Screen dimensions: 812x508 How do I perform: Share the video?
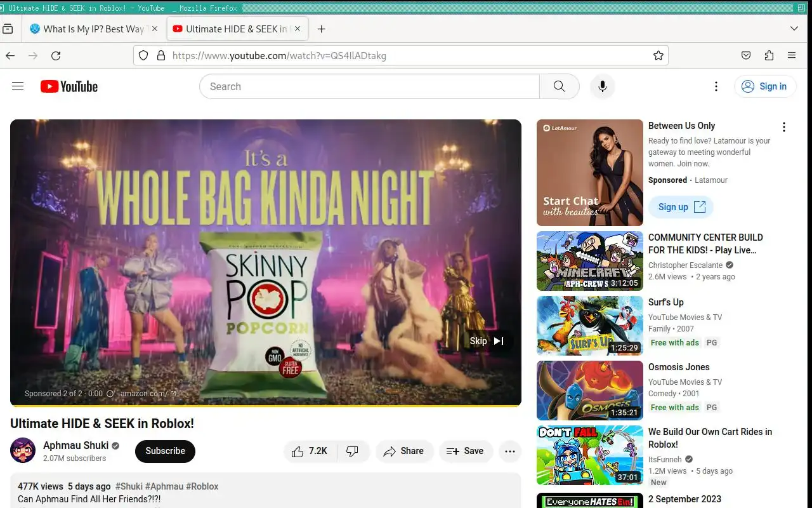coord(404,451)
